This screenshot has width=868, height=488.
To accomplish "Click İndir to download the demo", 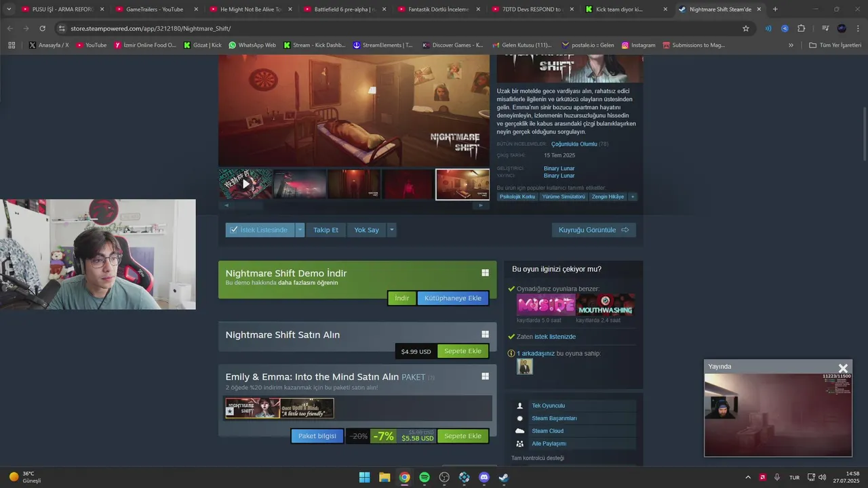I will pyautogui.click(x=402, y=298).
